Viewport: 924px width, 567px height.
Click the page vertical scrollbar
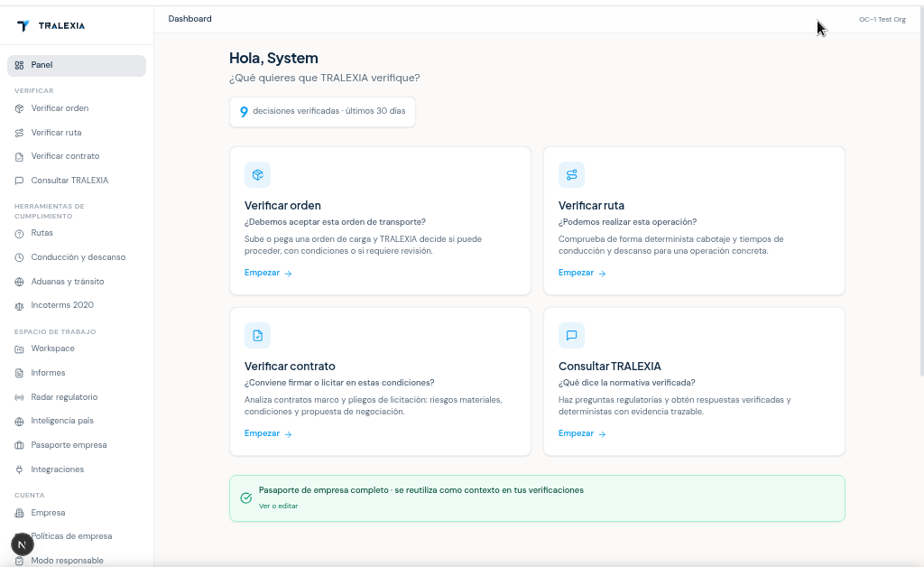click(921, 191)
